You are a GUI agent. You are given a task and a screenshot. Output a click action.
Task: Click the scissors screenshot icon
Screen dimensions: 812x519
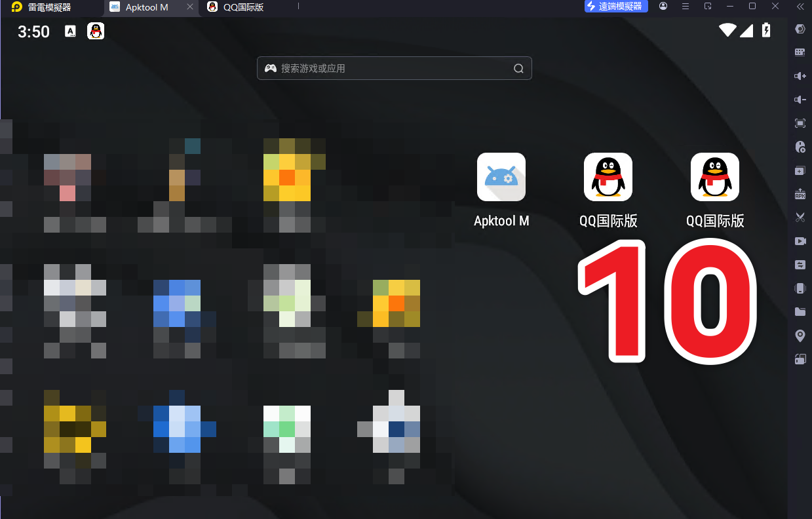tap(800, 218)
